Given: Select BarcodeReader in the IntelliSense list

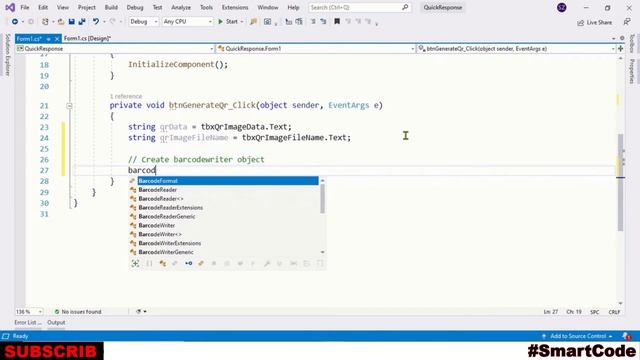Looking at the screenshot, I should (x=224, y=190).
